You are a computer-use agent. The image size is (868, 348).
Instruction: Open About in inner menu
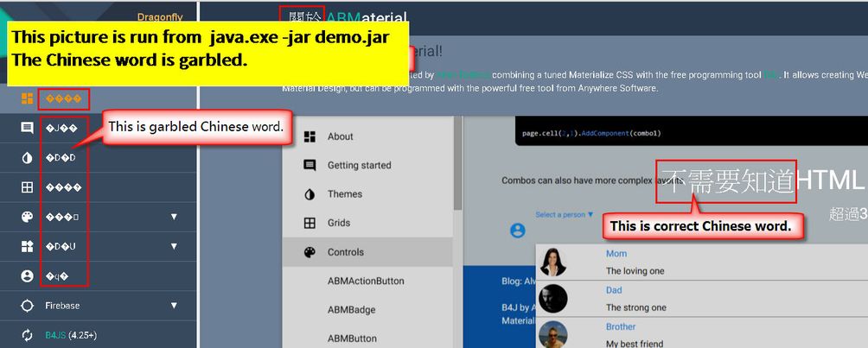(x=367, y=136)
